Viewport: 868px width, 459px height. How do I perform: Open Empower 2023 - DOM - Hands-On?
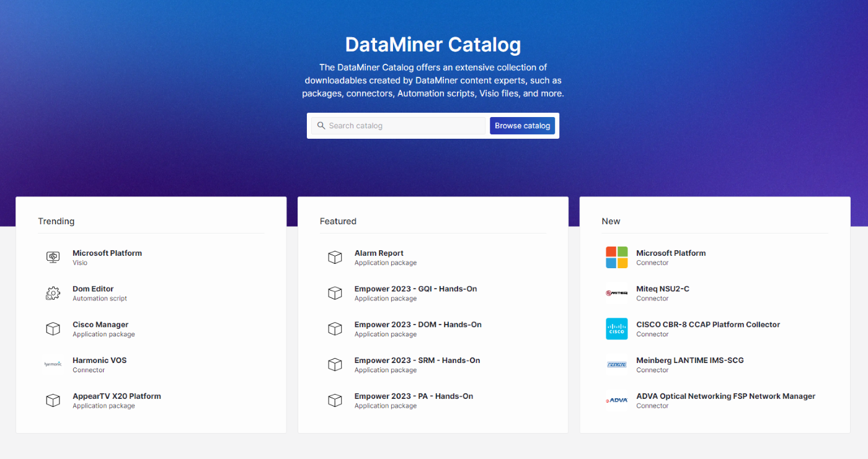click(x=418, y=325)
